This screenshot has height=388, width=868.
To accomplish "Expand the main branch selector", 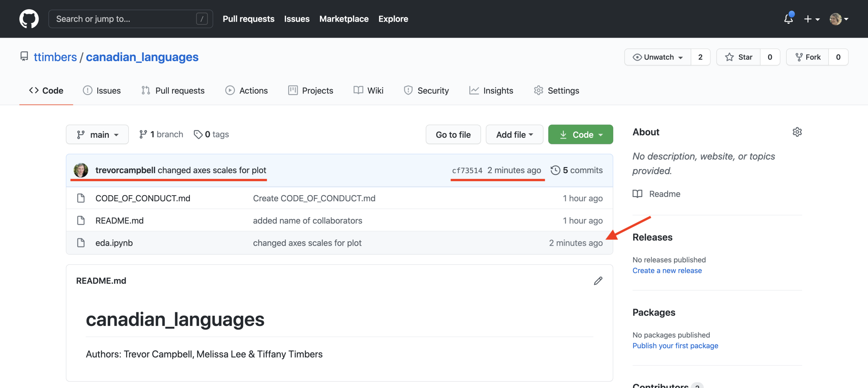I will 97,134.
